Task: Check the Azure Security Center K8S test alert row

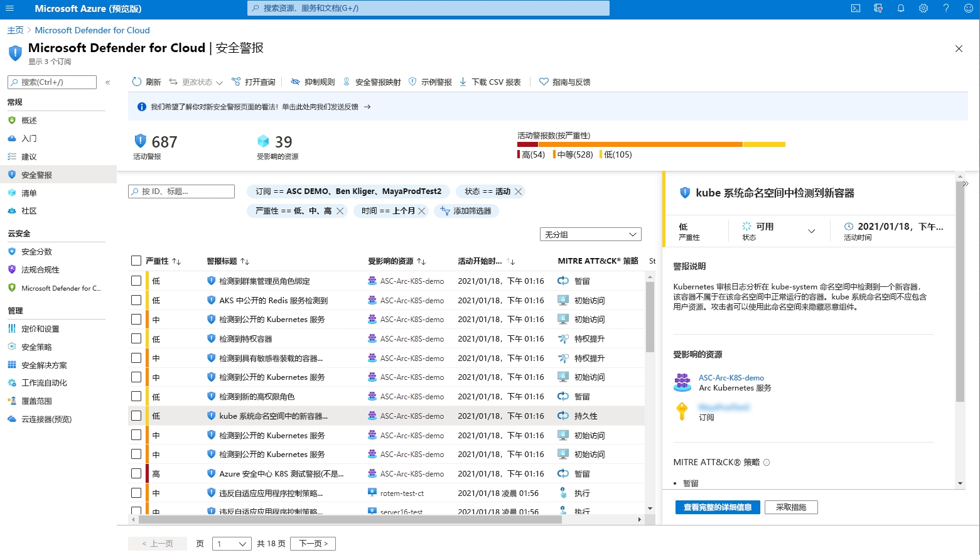Action: click(136, 473)
